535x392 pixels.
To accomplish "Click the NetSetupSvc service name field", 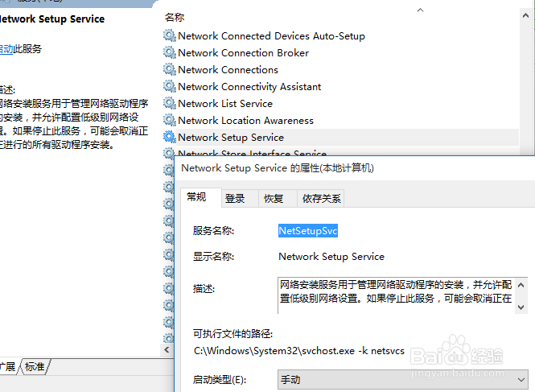I will point(308,231).
